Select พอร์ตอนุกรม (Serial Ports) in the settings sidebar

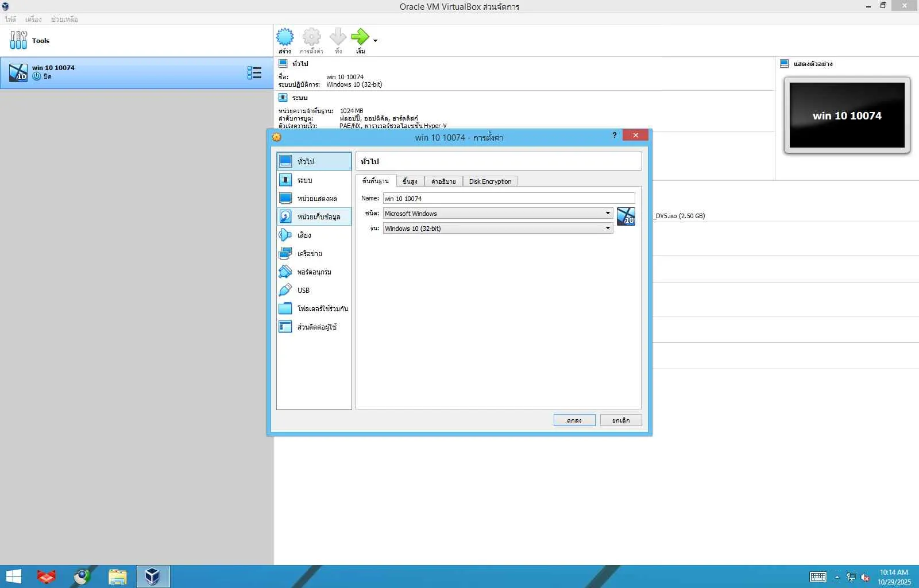(314, 272)
